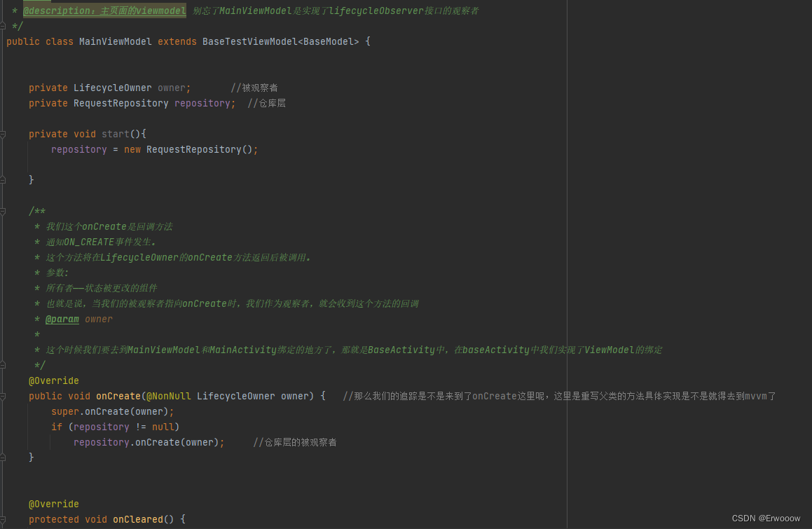Click the @param owner tag in the Javadoc

click(62, 319)
